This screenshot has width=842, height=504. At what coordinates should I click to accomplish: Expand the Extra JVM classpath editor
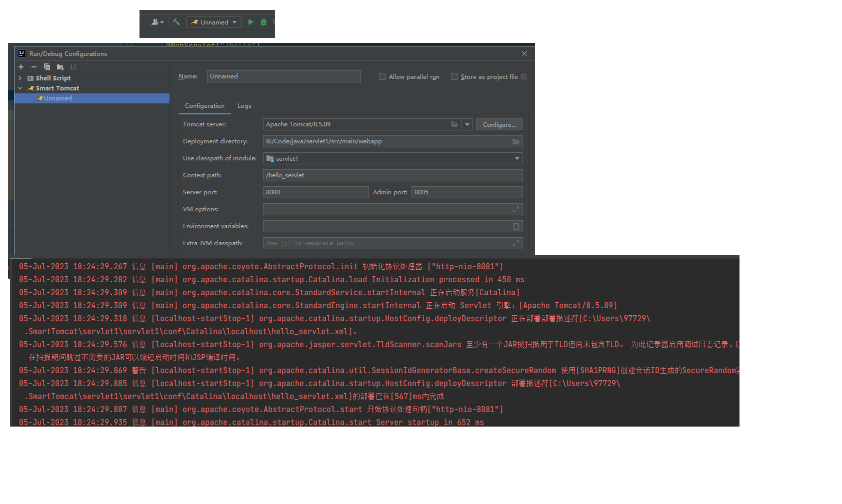coord(516,243)
